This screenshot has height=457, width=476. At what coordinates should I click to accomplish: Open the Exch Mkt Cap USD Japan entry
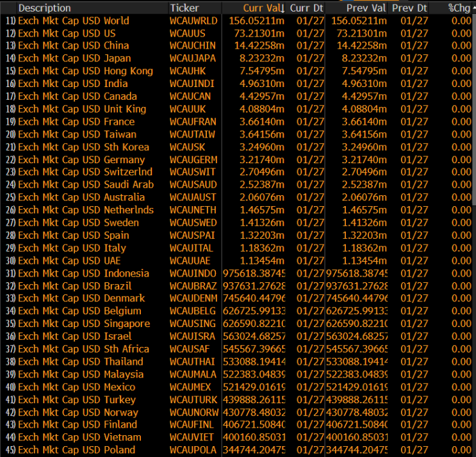74,58
